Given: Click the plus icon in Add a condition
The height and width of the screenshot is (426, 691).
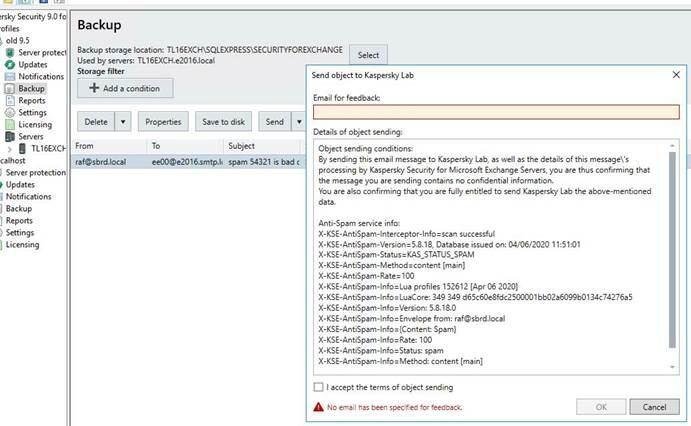Looking at the screenshot, I should click(94, 88).
